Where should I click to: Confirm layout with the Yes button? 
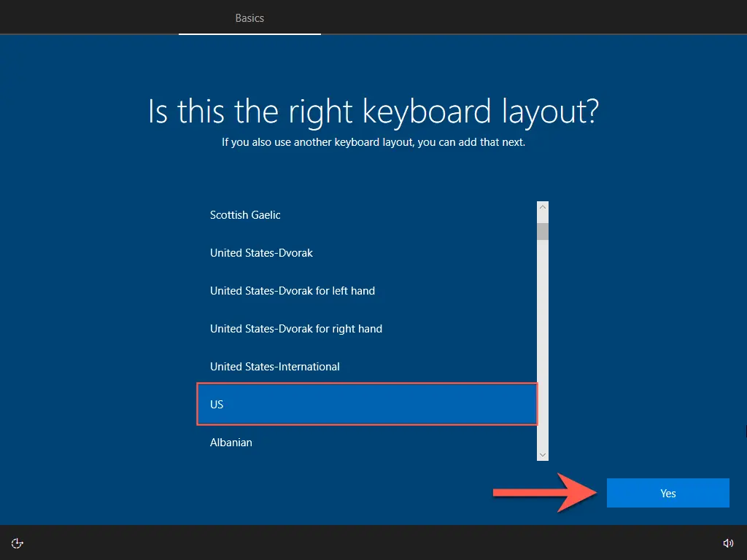[668, 493]
